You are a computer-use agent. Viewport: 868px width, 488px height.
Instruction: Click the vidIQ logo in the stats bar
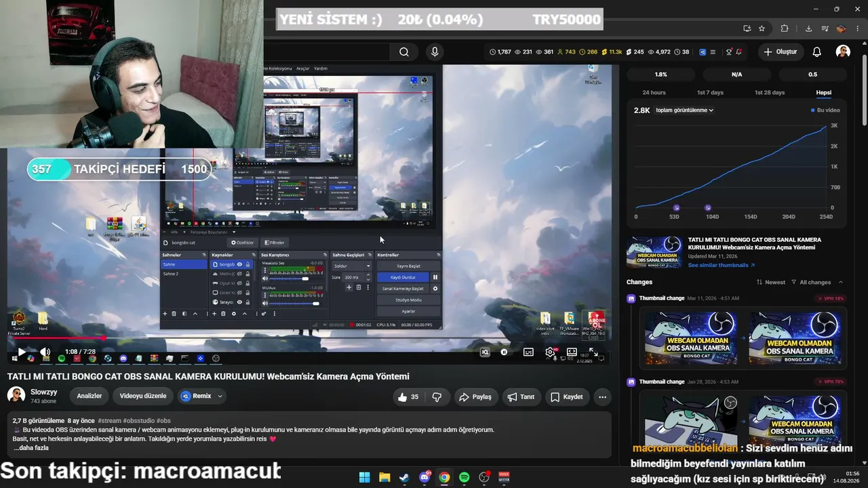click(703, 52)
